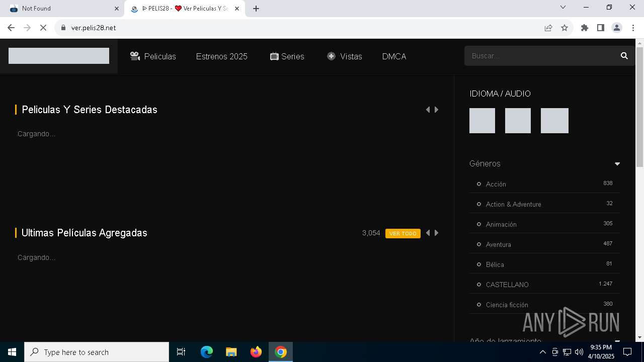
Task: Open the extensions puzzle icon
Action: coord(585,28)
